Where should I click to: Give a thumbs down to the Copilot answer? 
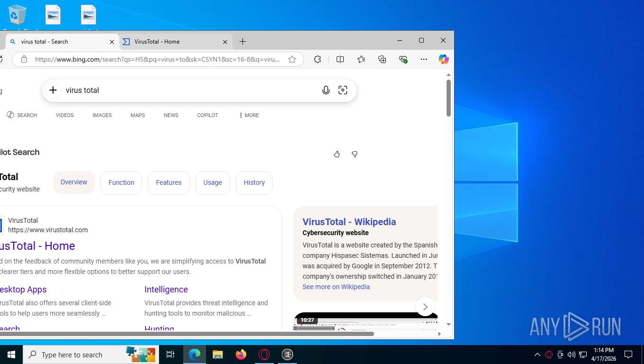click(x=354, y=154)
